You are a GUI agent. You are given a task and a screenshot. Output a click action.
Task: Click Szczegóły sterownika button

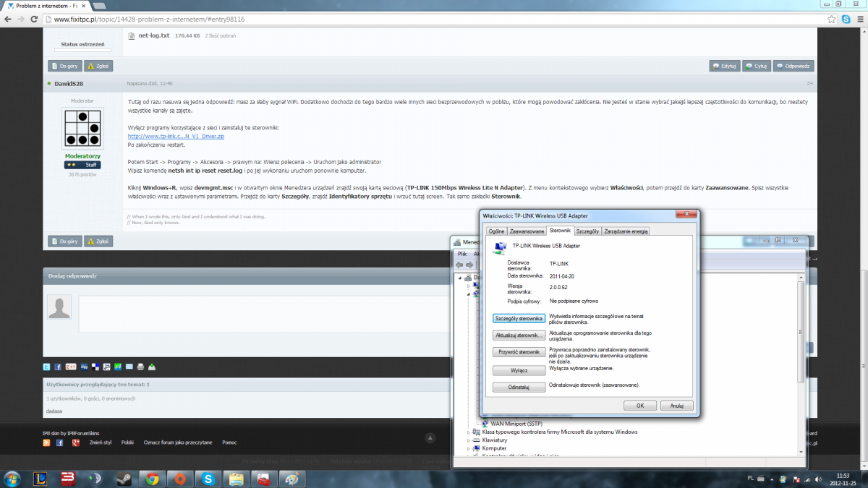(x=519, y=318)
